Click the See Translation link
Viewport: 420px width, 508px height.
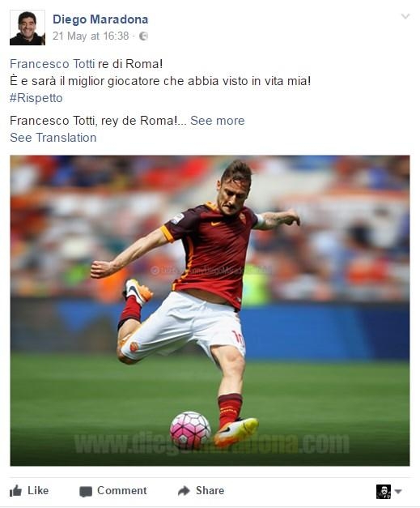pyautogui.click(x=53, y=138)
